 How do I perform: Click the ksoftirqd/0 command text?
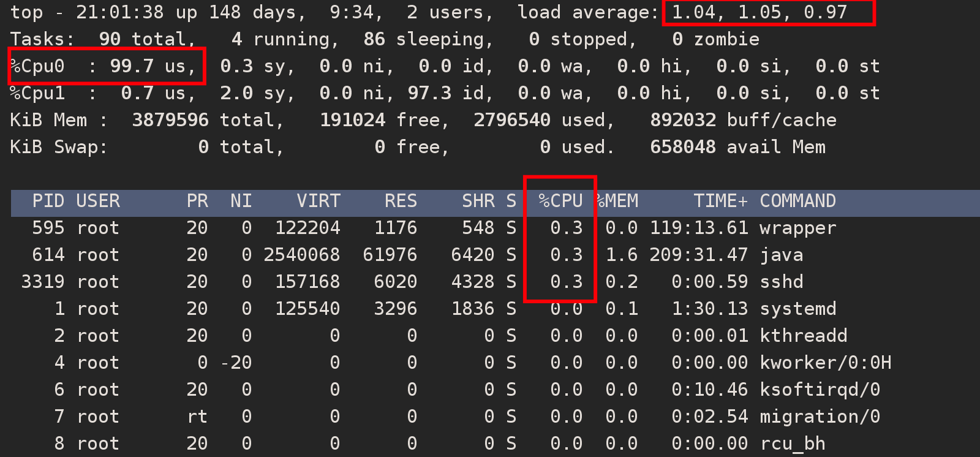pyautogui.click(x=820, y=390)
